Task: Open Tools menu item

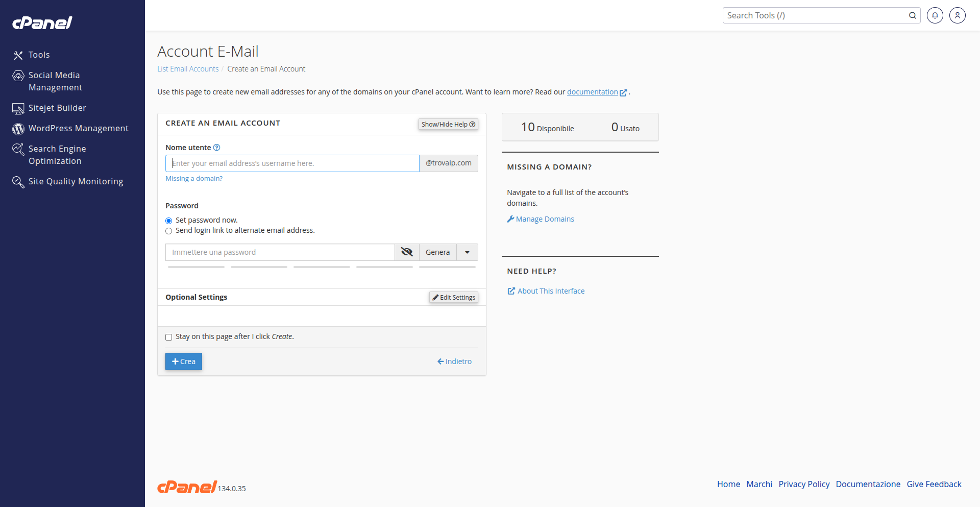Action: [x=39, y=55]
